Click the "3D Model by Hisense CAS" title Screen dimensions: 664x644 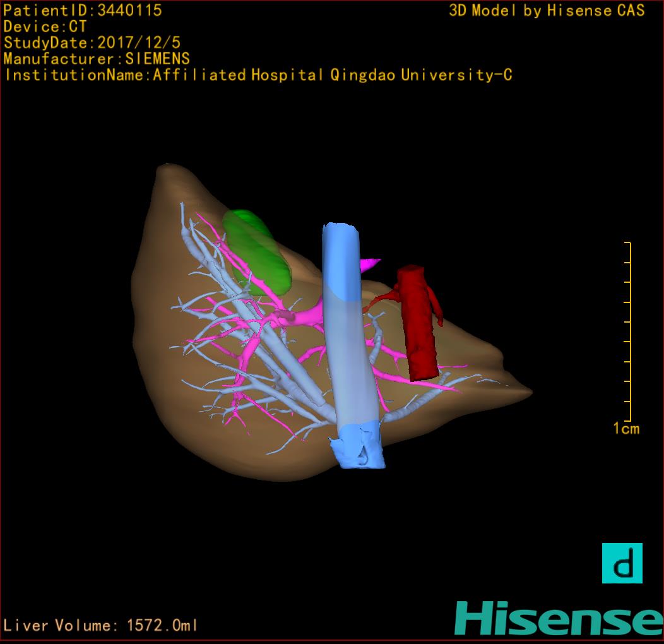(547, 10)
